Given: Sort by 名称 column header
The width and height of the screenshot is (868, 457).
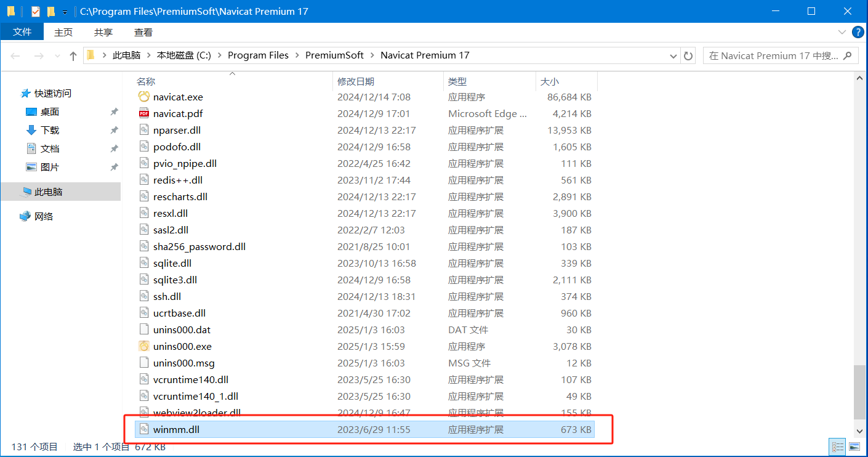Looking at the screenshot, I should click(x=234, y=81).
